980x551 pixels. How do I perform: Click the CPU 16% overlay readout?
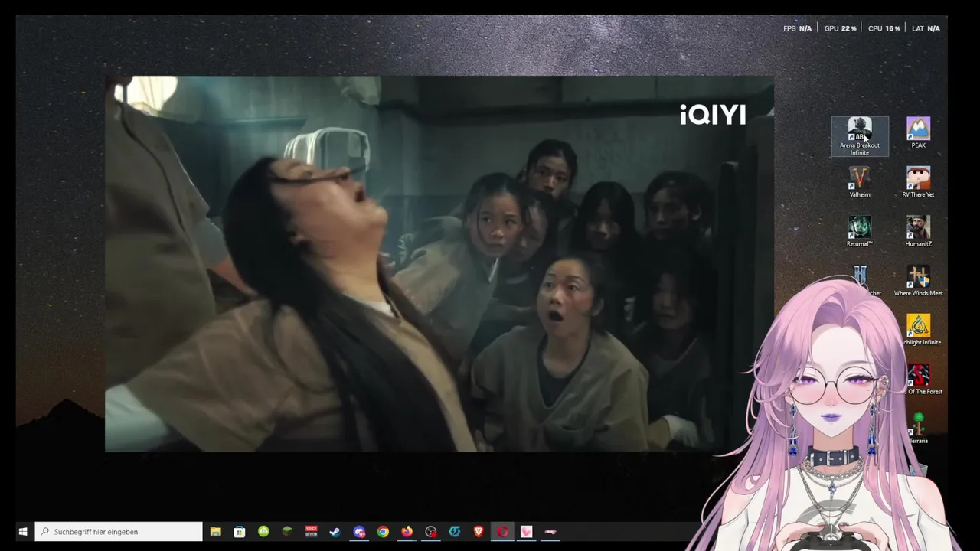(x=884, y=28)
